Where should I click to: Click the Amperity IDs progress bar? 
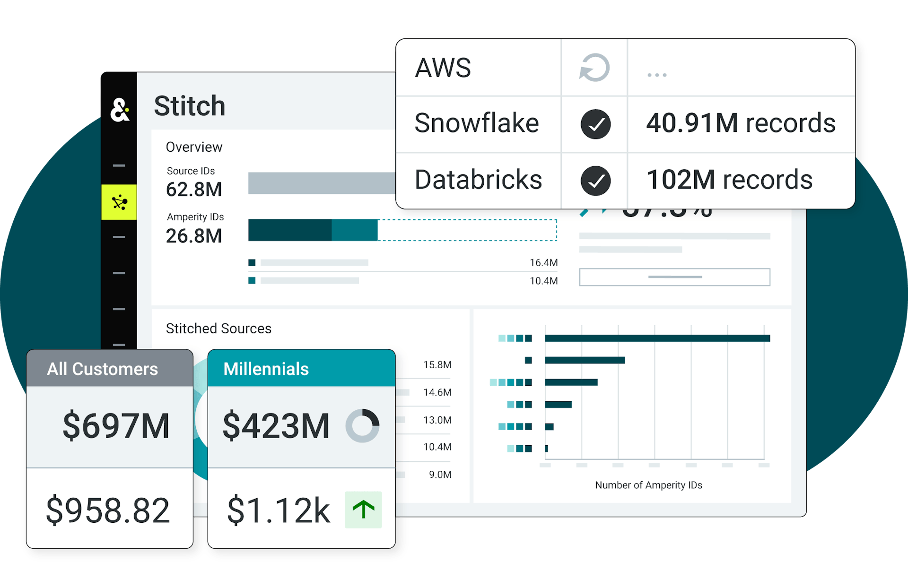coord(312,230)
